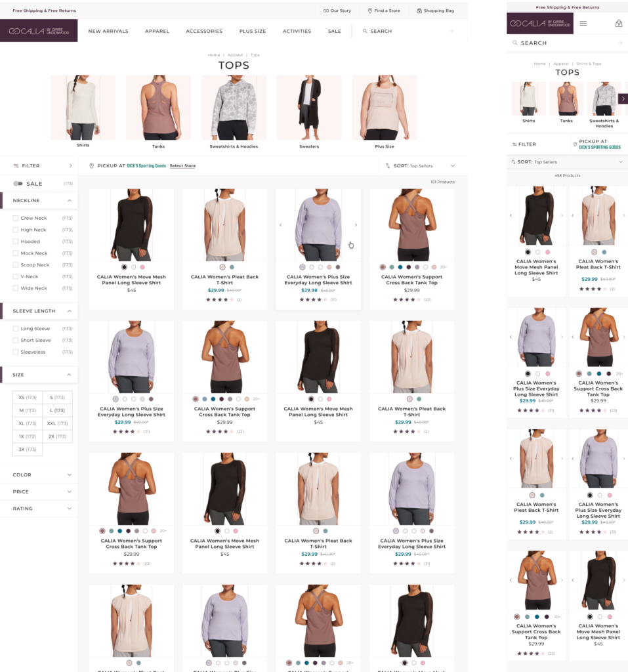The height and width of the screenshot is (672, 628).
Task: Click the Select Store link
Action: 182,166
